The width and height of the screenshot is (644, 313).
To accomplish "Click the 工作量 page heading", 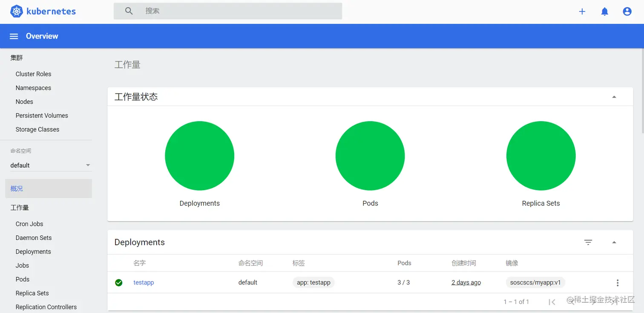I will tap(127, 65).
